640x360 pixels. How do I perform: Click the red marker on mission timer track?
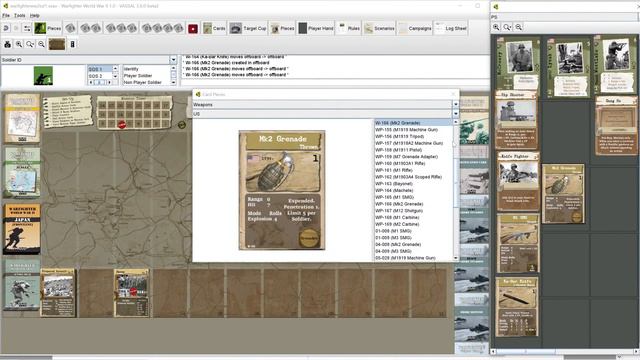point(122,124)
